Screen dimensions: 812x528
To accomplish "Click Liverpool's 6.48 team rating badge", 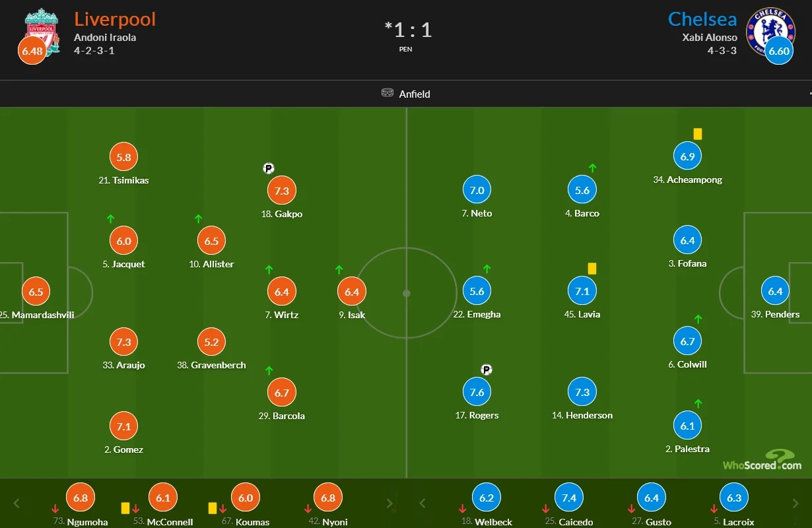I will point(32,51).
